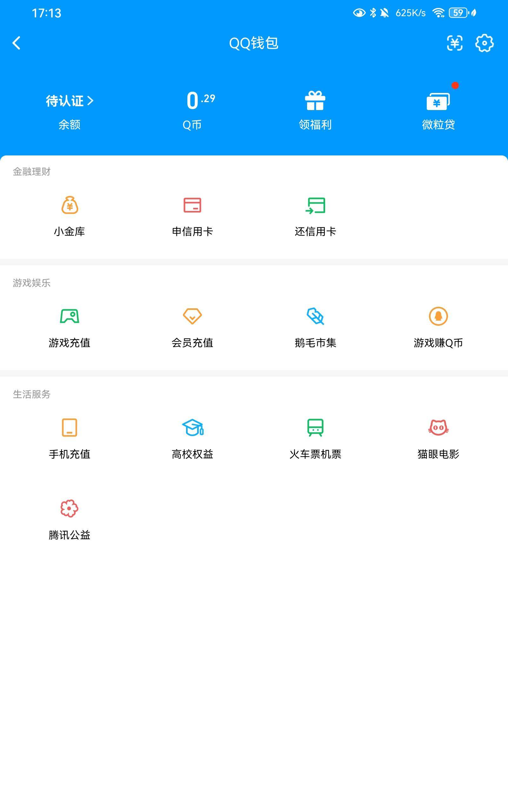The image size is (508, 812).
Task: Open 腾讯公益 flower icon
Action: pos(69,508)
